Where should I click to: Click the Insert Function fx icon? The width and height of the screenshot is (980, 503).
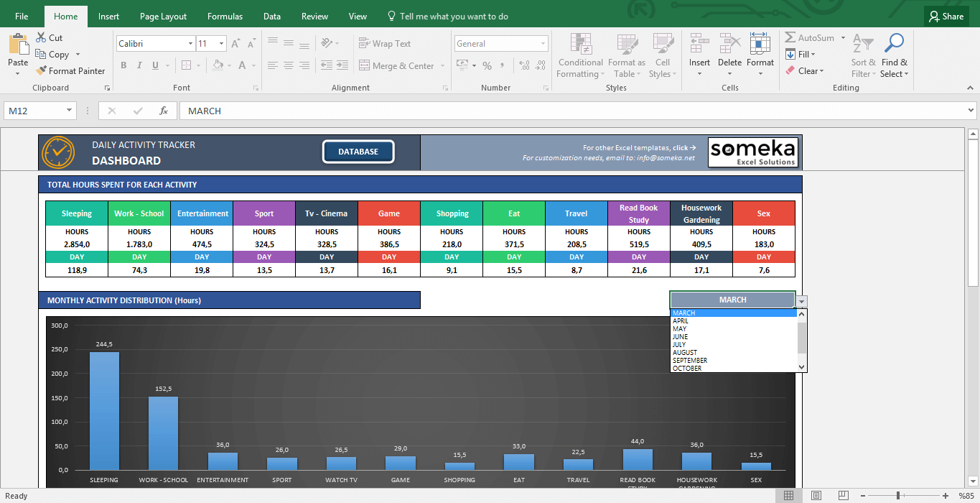[x=164, y=111]
